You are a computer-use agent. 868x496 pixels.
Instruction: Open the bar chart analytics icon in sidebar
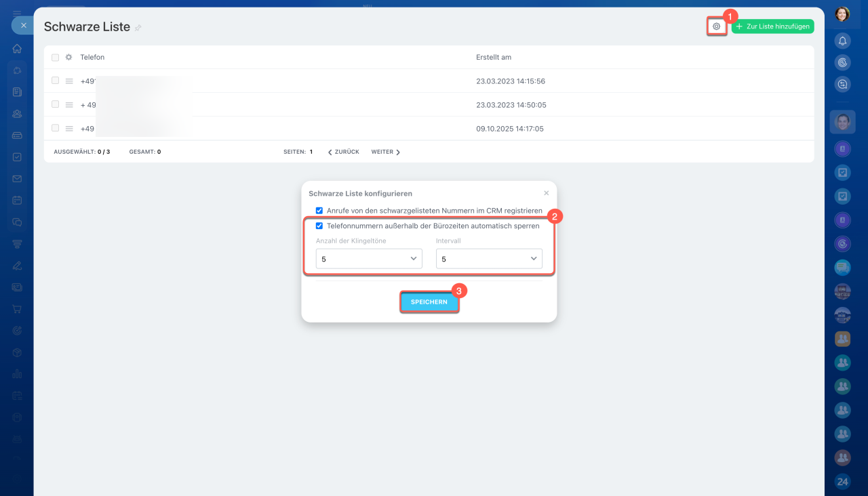tap(17, 374)
